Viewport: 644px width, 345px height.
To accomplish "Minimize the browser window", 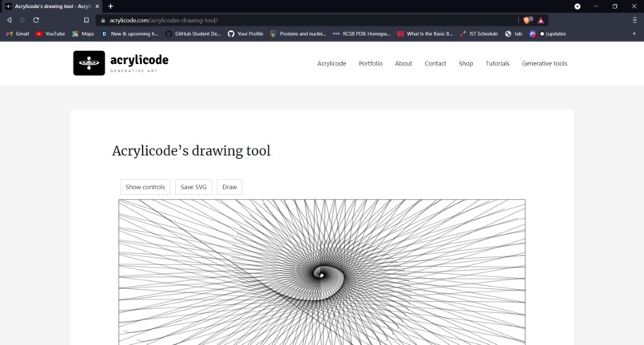I will [x=596, y=6].
